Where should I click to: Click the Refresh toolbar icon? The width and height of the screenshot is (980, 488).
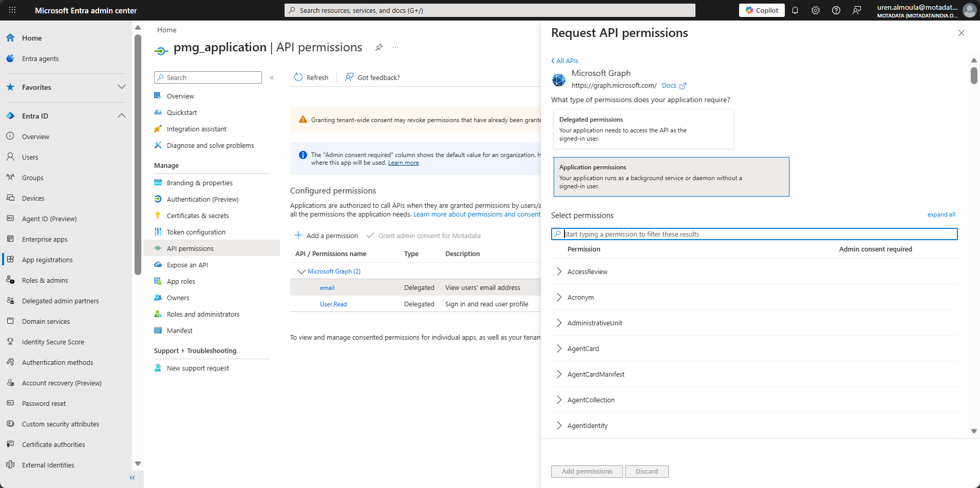298,77
